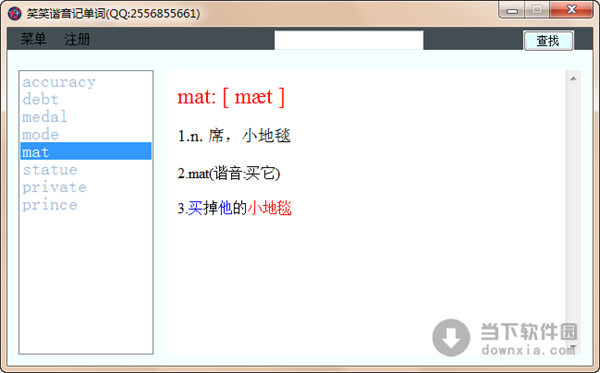Open the 菜单 menu
This screenshot has height=373, width=600.
point(33,39)
